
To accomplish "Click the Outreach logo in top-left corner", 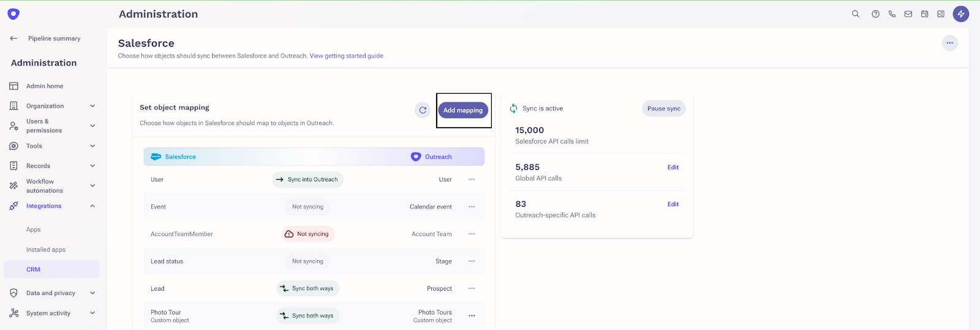I will tap(13, 13).
